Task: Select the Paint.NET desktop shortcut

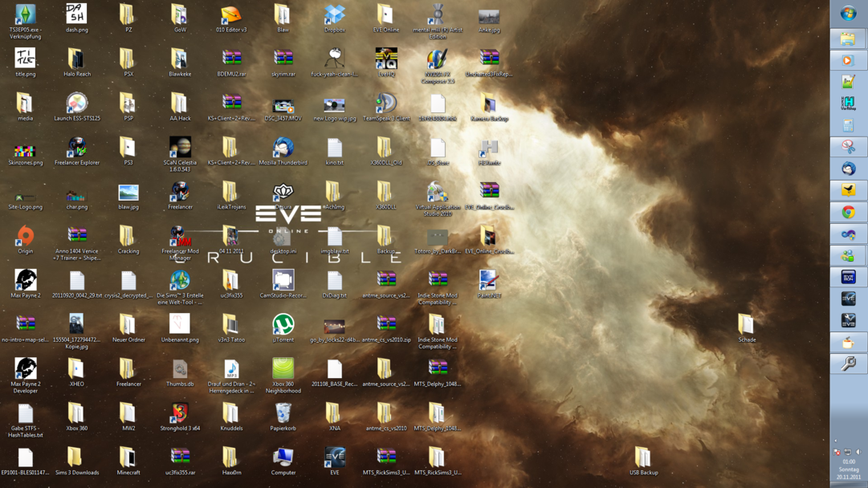Action: pyautogui.click(x=488, y=280)
